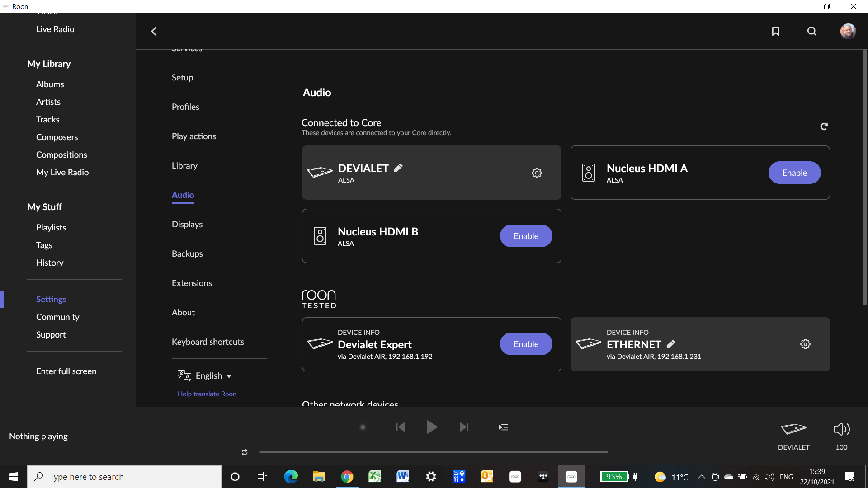868x488 pixels.
Task: Open ETHERNET device settings gear
Action: point(805,344)
